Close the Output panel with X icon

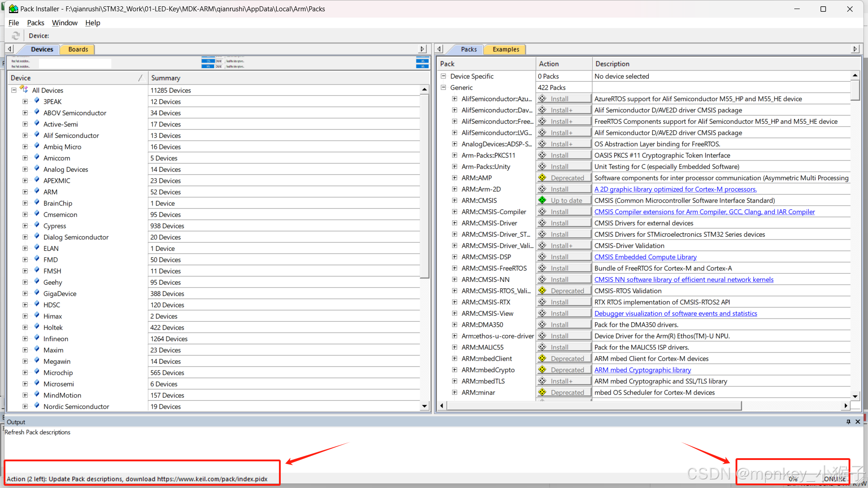point(858,422)
